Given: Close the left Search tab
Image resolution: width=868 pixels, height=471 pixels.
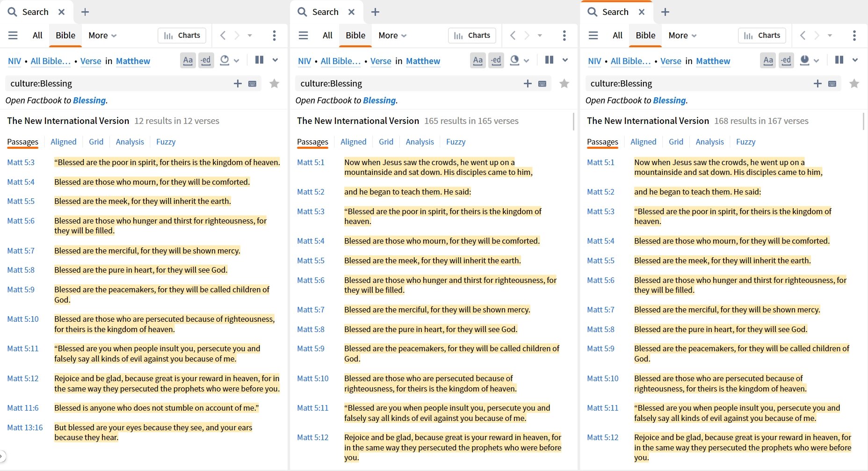Looking at the screenshot, I should 61,12.
